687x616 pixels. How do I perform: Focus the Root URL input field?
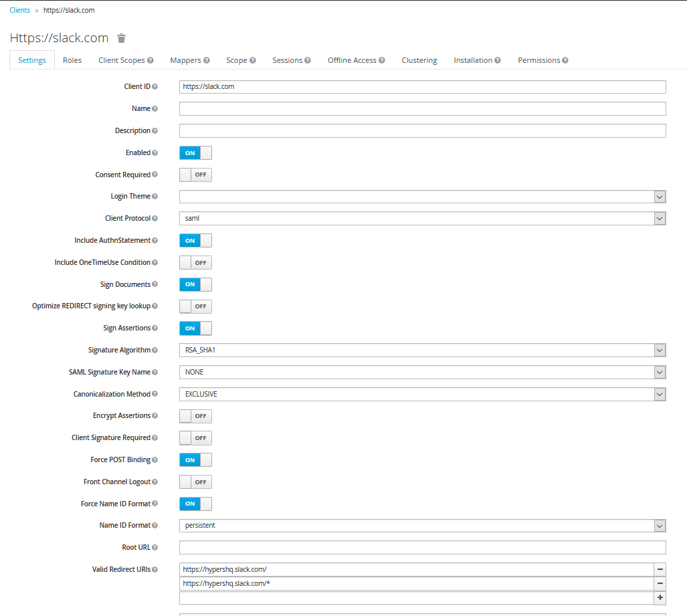click(x=422, y=547)
